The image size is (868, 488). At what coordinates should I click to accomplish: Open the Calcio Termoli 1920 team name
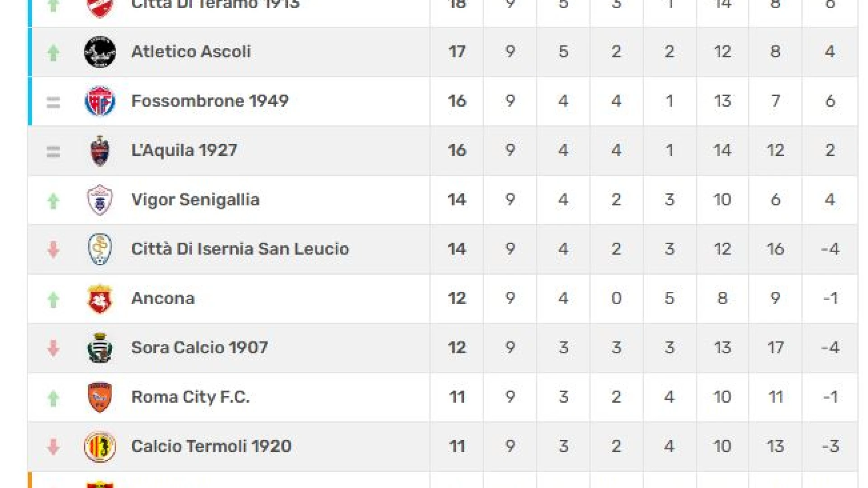pos(211,446)
